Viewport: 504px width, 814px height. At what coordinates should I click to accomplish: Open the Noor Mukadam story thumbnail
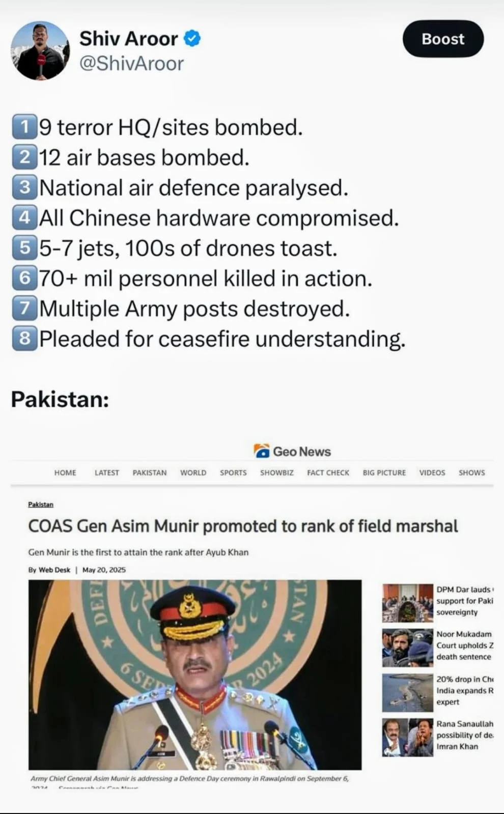(x=408, y=648)
